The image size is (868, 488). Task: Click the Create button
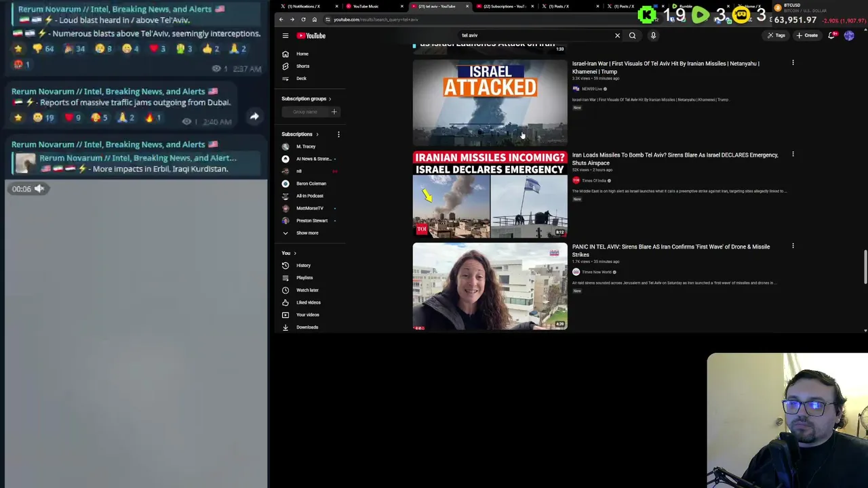point(807,35)
